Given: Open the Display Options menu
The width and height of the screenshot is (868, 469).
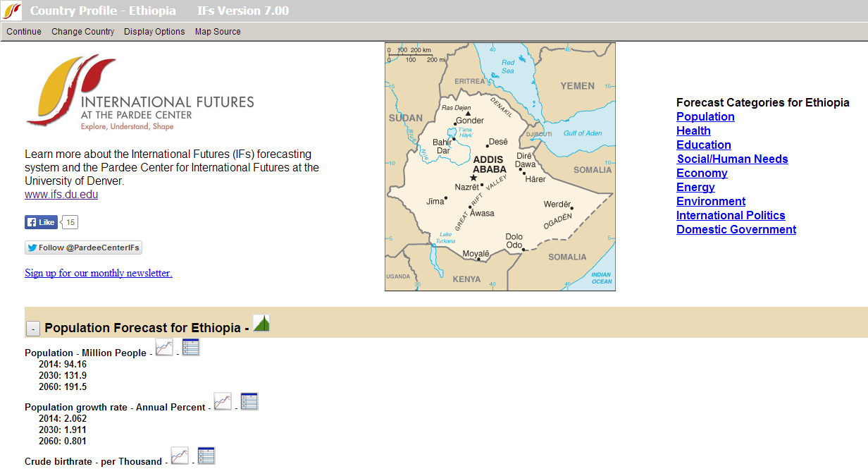Looking at the screenshot, I should coord(154,32).
